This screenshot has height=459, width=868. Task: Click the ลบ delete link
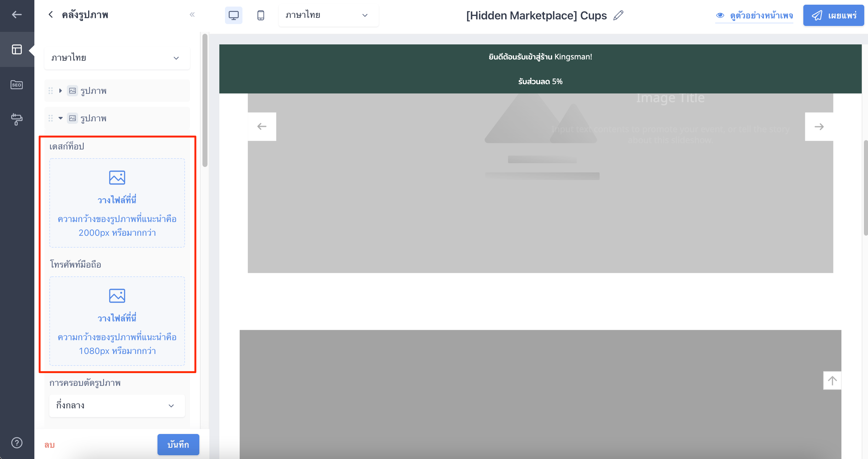click(x=50, y=445)
